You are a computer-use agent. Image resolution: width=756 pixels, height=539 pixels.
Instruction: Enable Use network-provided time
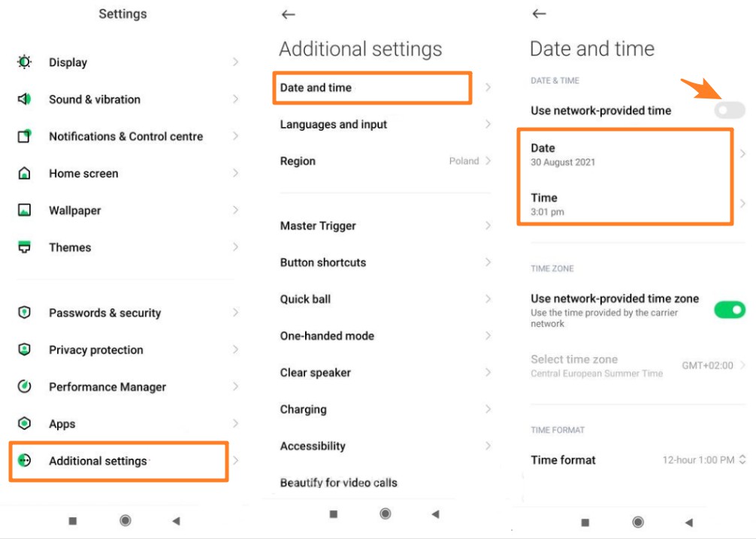click(728, 111)
